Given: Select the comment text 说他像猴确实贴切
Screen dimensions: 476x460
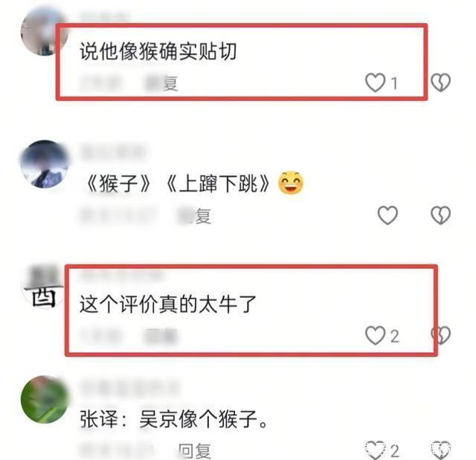Looking at the screenshot, I should pos(158,51).
